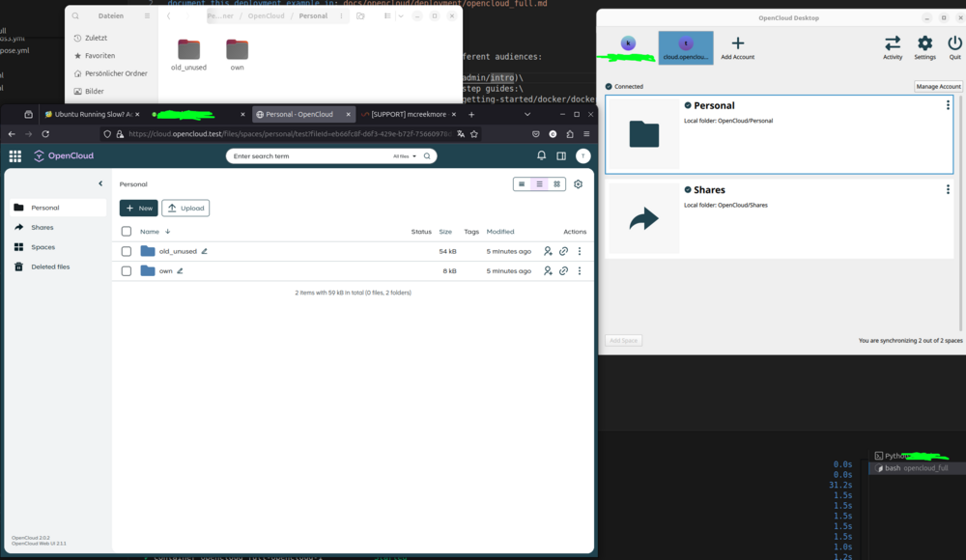This screenshot has height=560, width=966.
Task: Open Shares in OpenCloud sidebar
Action: pyautogui.click(x=58, y=227)
